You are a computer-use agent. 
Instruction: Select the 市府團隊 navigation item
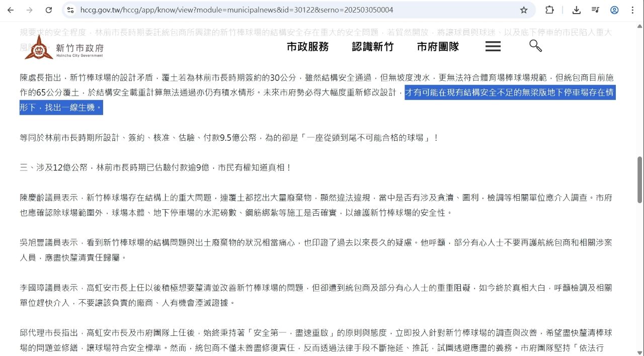438,47
